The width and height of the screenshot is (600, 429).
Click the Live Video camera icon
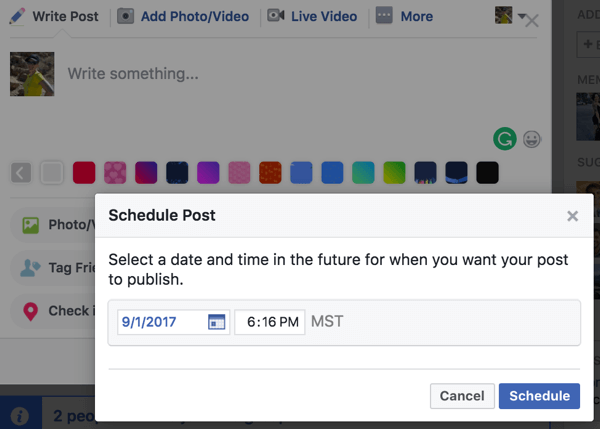276,16
